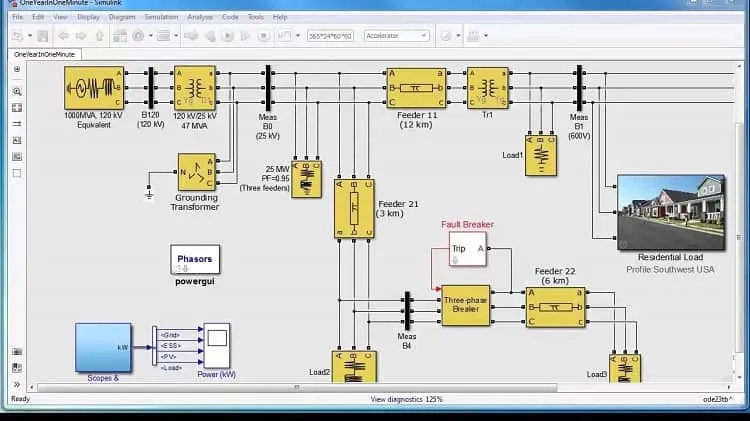Open the Analysis menu
This screenshot has width=750, height=421.
point(200,17)
